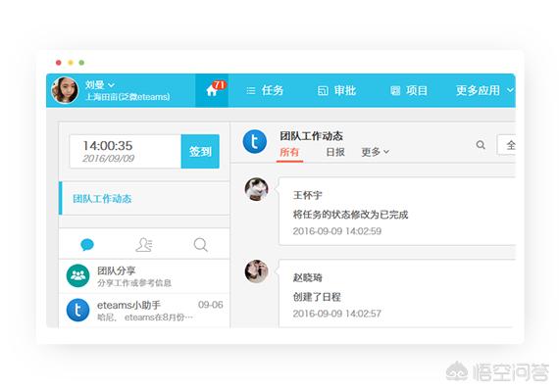Screen dimensions: 559x392
Task: Click the blue team feed logo icon
Action: 255,141
